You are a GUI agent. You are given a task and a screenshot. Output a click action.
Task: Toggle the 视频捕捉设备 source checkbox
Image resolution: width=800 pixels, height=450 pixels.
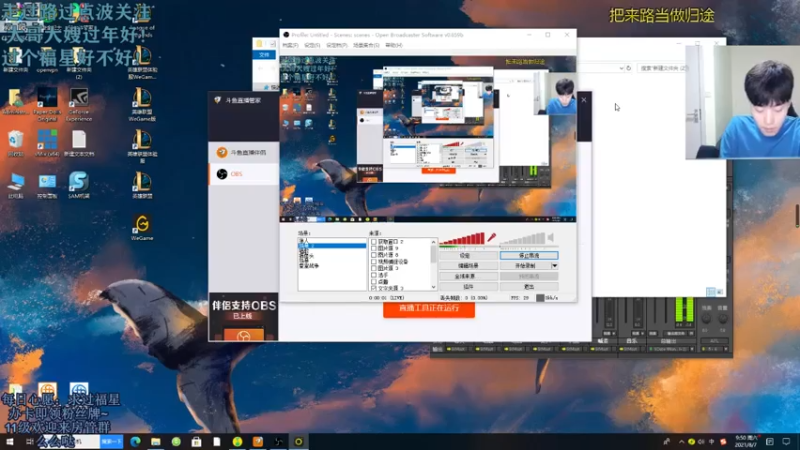(374, 262)
